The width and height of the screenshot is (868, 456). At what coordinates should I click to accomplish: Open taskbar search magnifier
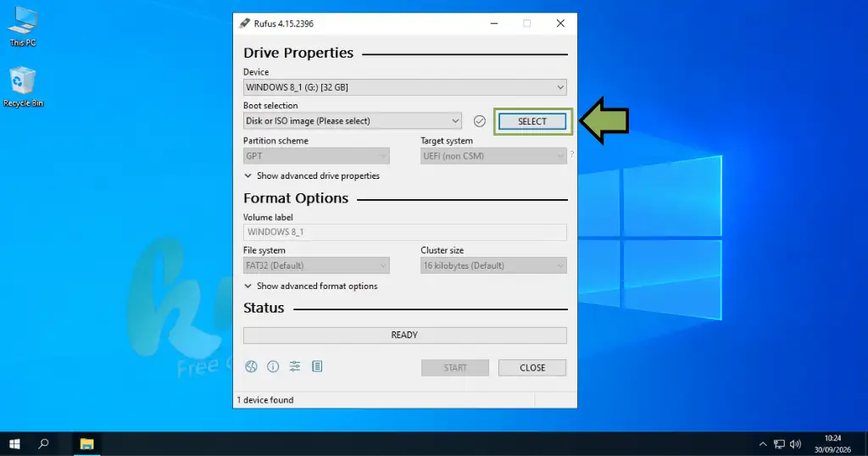pos(43,444)
